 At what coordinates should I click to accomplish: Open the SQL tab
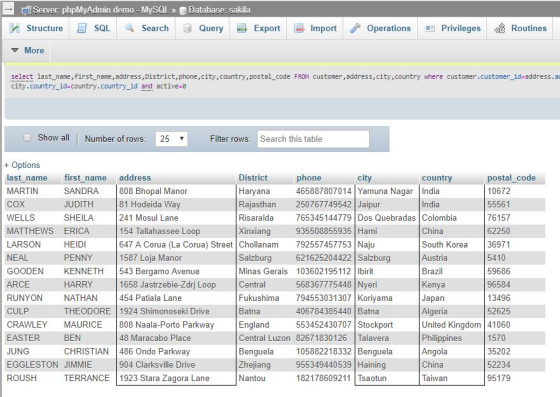pos(94,28)
